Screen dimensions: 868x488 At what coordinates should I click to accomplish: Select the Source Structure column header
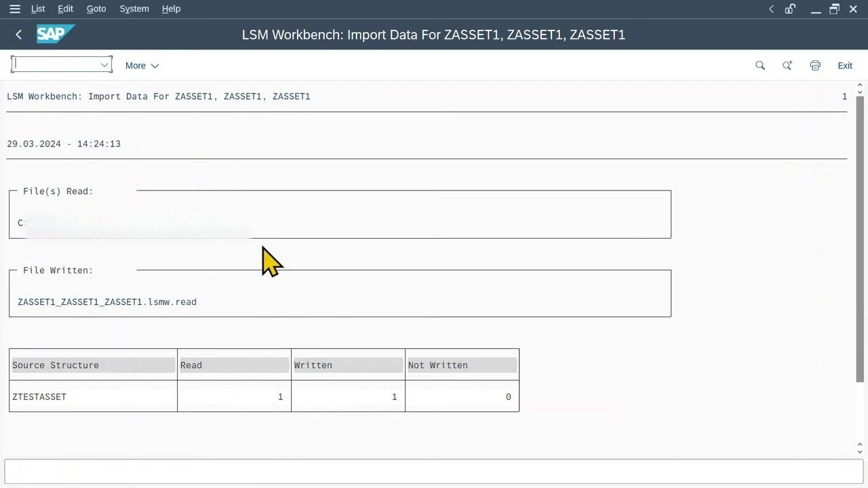pos(94,365)
